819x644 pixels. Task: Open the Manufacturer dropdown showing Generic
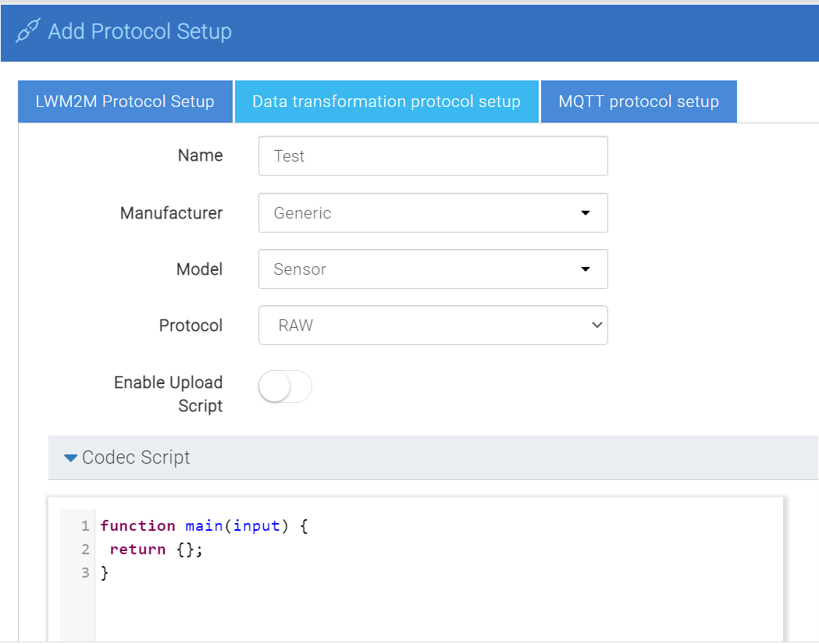coord(433,213)
